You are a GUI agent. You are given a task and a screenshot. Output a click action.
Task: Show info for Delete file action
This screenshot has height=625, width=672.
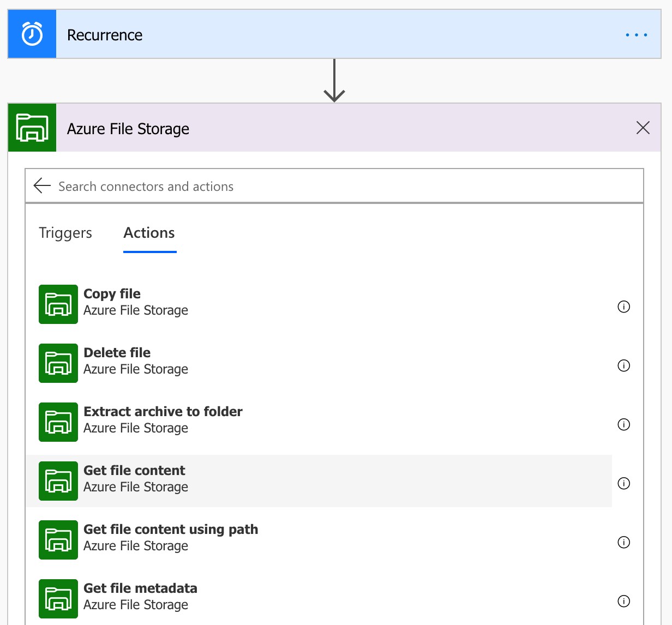pos(623,365)
